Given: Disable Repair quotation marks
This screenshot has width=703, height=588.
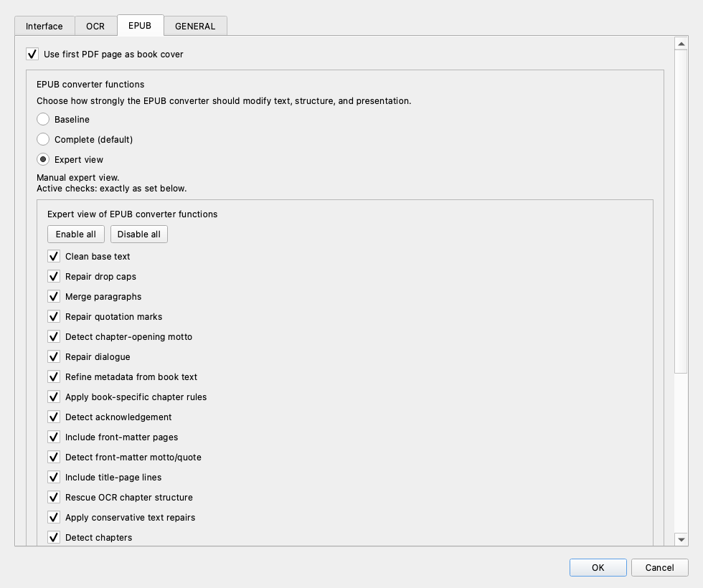Looking at the screenshot, I should [54, 317].
